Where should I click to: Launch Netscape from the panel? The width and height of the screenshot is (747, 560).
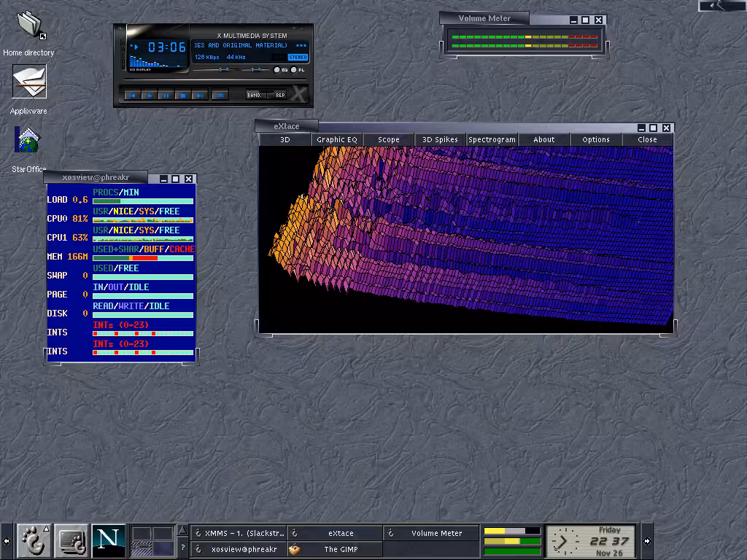point(108,541)
